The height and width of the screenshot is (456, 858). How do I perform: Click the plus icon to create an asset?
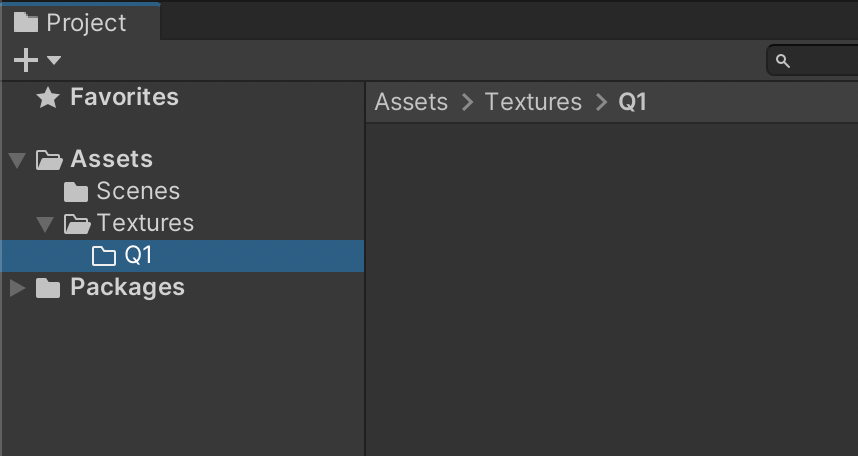click(26, 61)
